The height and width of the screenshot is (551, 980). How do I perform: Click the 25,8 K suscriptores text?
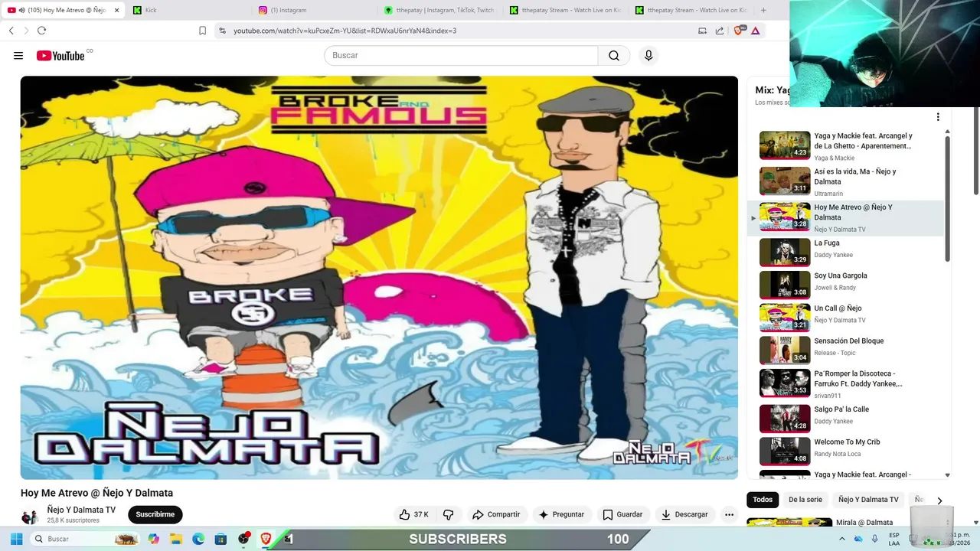73,520
